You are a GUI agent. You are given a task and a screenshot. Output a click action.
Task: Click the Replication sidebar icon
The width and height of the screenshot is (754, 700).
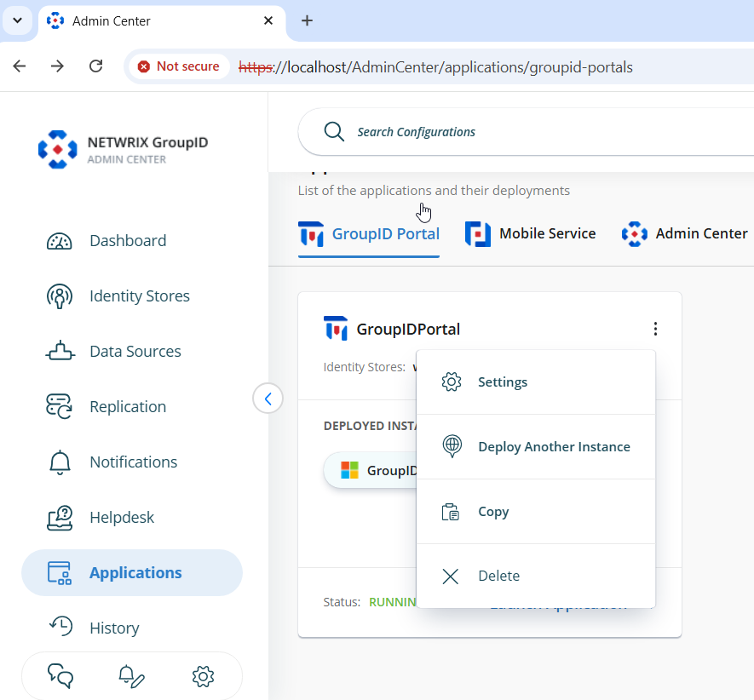pyautogui.click(x=59, y=406)
